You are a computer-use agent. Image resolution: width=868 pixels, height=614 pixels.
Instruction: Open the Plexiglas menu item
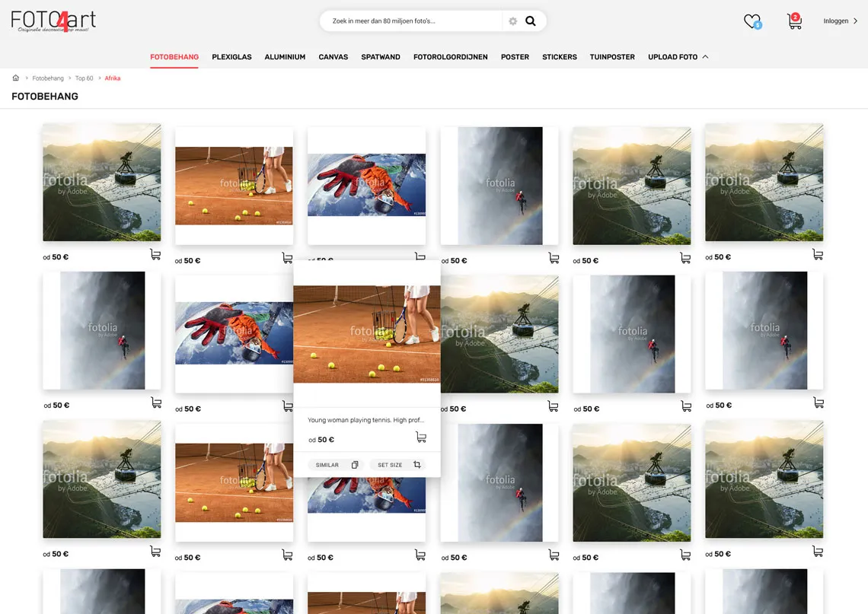(x=231, y=57)
